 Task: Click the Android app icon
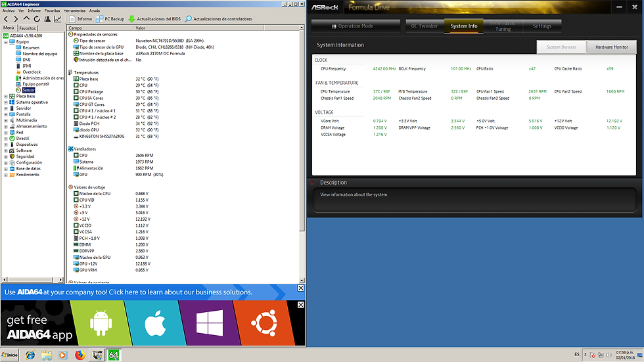click(x=101, y=323)
